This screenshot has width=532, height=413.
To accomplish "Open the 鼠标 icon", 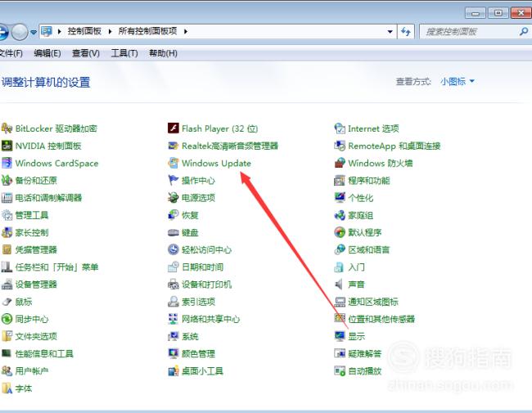I will coord(7,302).
